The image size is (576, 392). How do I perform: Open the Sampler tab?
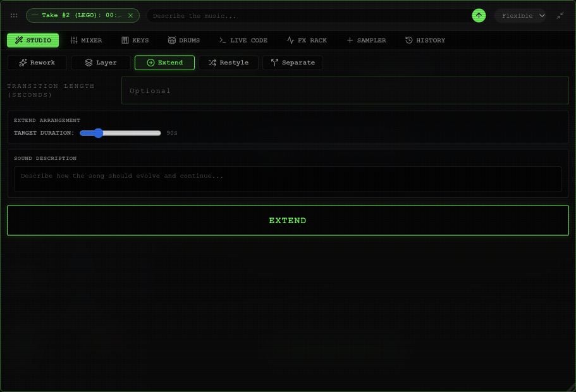point(366,40)
